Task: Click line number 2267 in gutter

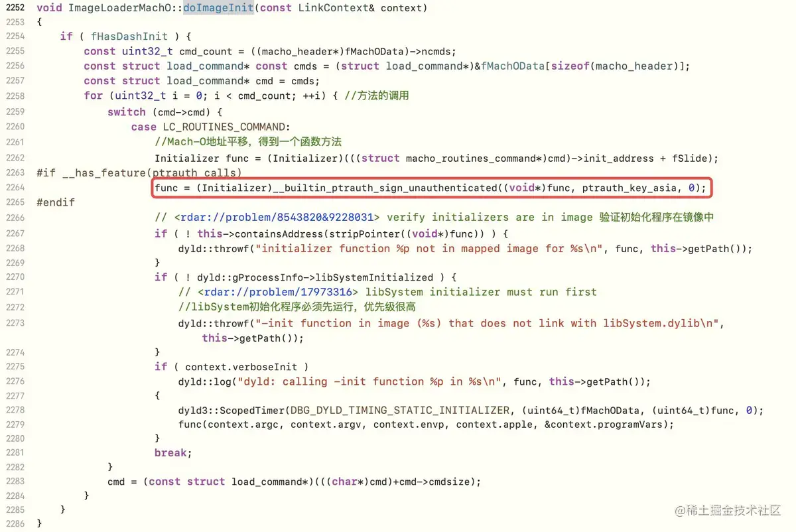Action: 15,233
